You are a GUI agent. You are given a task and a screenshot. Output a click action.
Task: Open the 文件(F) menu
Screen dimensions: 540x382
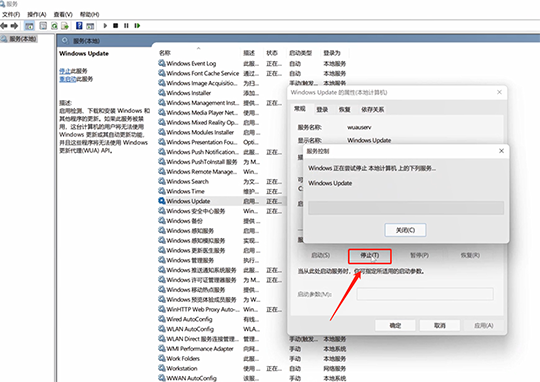pos(11,14)
